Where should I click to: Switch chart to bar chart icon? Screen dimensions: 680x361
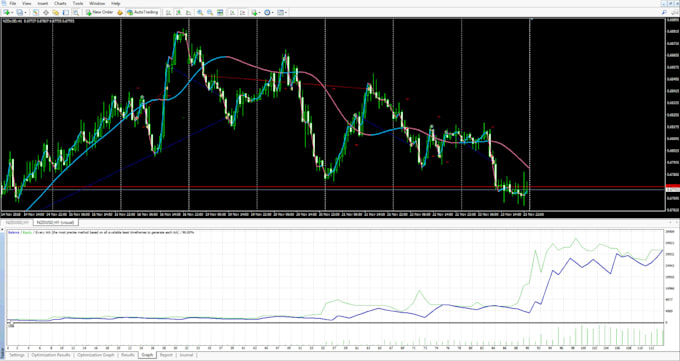[x=168, y=13]
